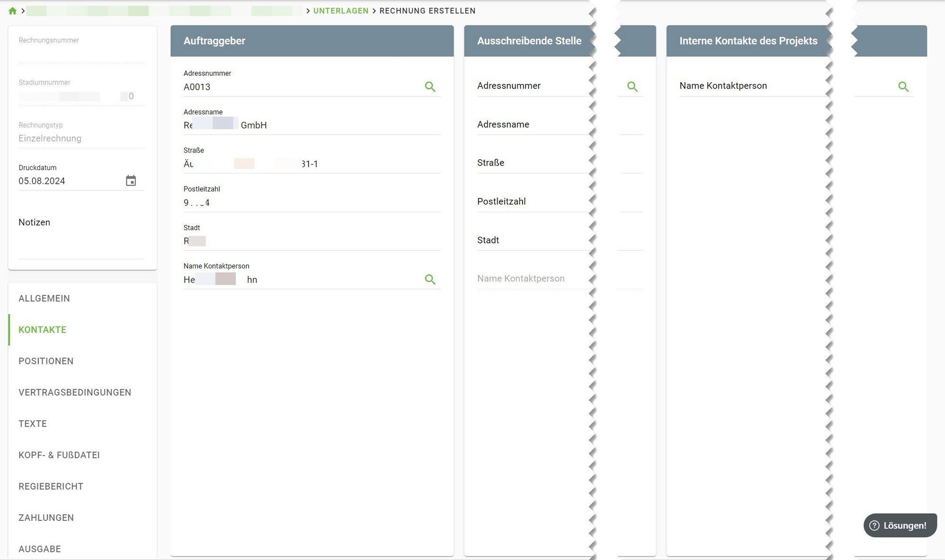Search Adressnummer in Ausschreibende Stelle panel
The image size is (945, 560).
[632, 86]
